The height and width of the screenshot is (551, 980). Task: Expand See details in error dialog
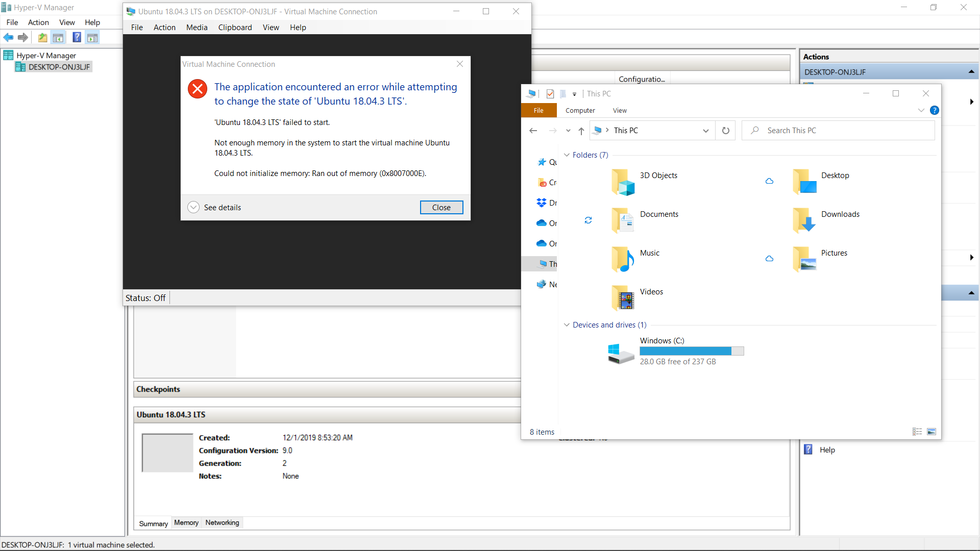(193, 207)
